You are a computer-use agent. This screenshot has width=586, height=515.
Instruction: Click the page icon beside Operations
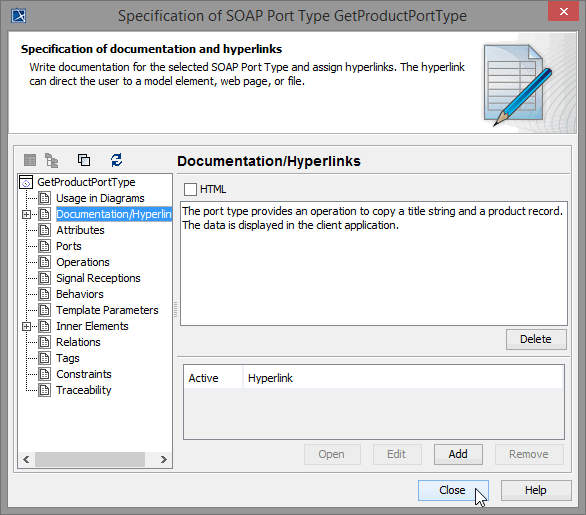44,262
